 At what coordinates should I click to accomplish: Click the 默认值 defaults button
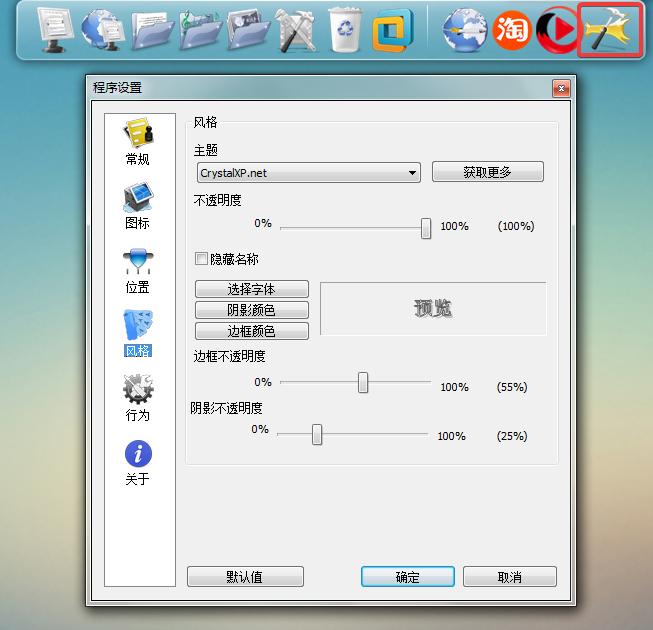point(245,577)
